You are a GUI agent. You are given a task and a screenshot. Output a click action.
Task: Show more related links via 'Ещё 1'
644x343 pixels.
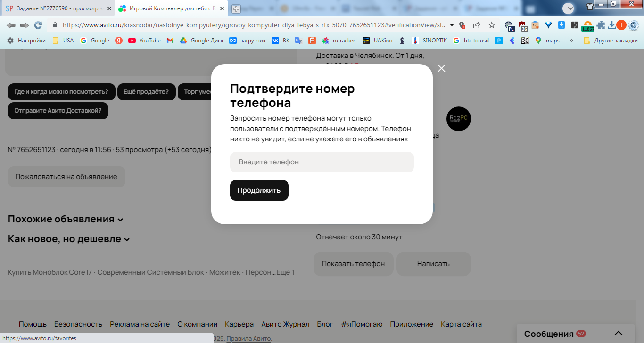coord(285,272)
